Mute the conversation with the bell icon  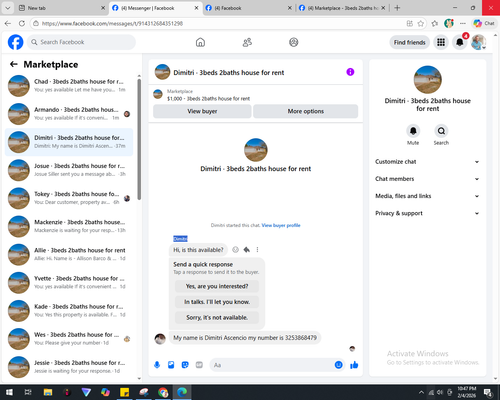click(x=413, y=131)
